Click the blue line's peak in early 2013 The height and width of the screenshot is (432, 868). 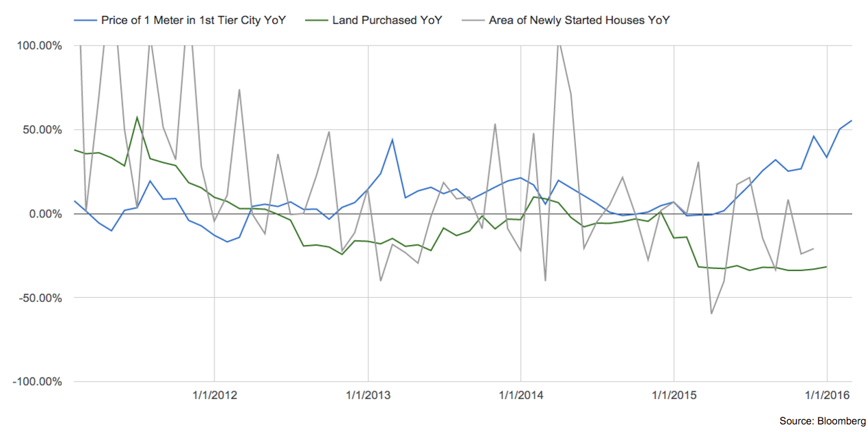tap(392, 140)
